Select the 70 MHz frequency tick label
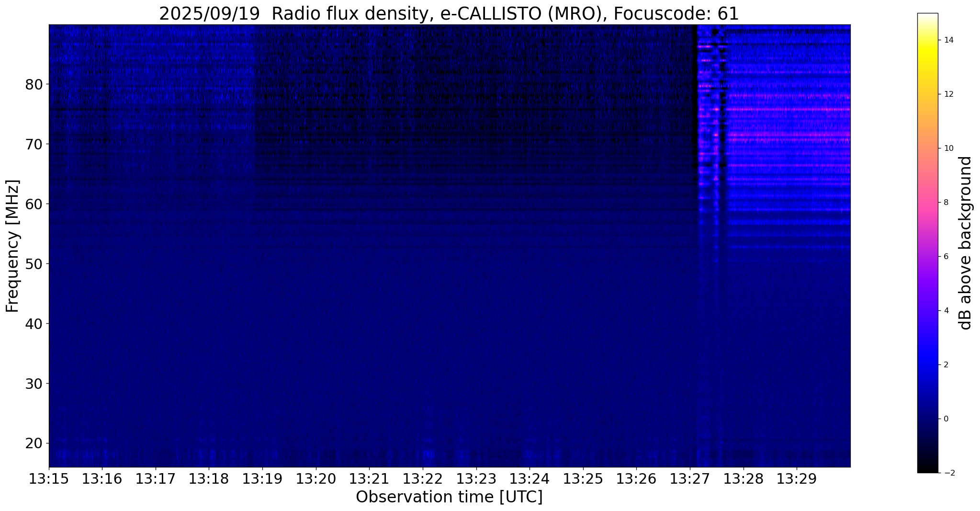Image resolution: width=980 pixels, height=511 pixels. click(x=34, y=144)
